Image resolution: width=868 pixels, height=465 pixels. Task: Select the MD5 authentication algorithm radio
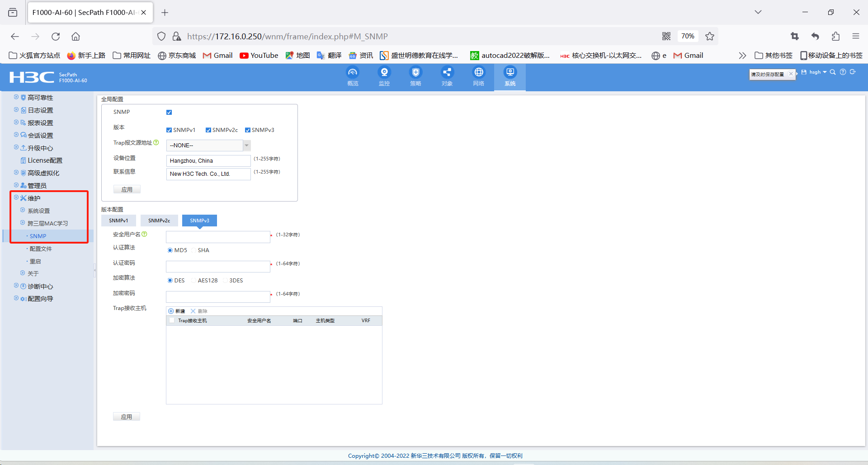tap(170, 250)
